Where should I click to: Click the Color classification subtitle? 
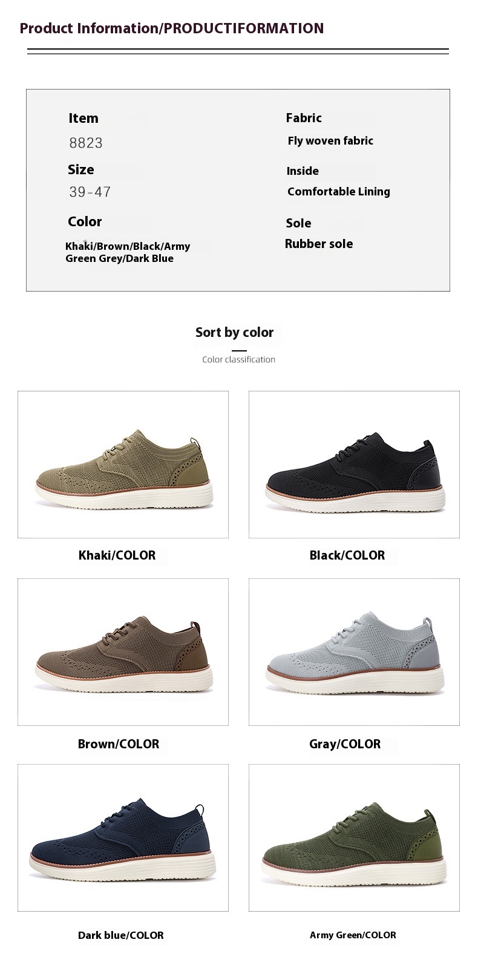click(239, 359)
